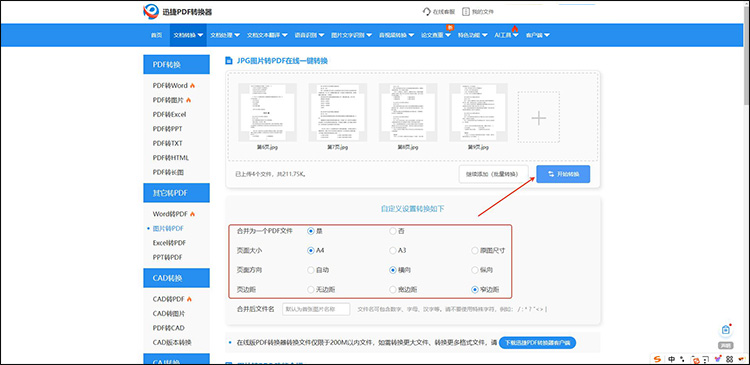Toggle the 中 Chinese input mode icon

pos(672,359)
